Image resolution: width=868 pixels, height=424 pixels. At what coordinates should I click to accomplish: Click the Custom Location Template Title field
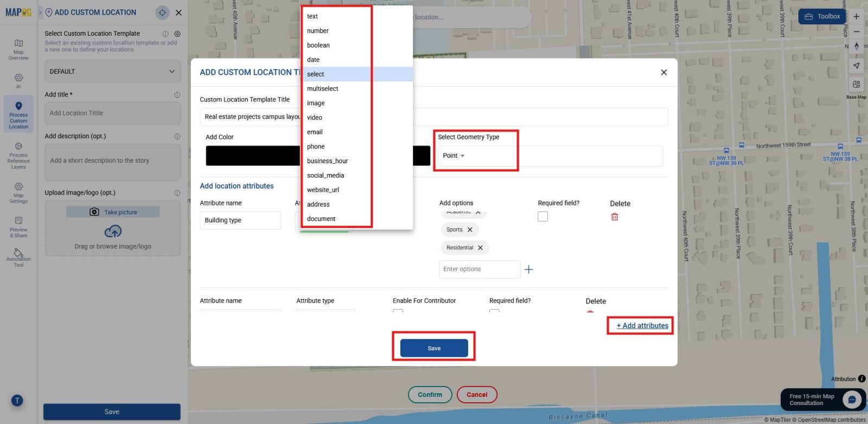point(434,117)
